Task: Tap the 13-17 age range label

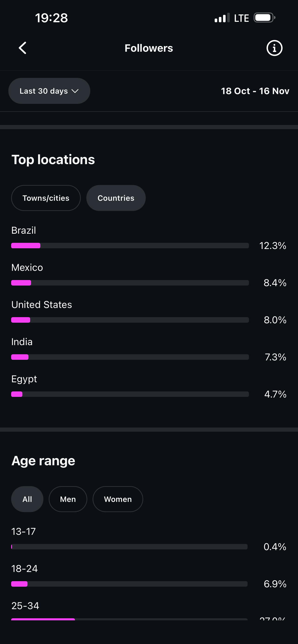Action: [23, 532]
